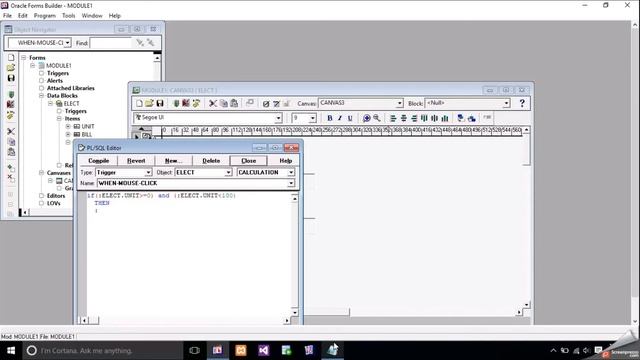The width and height of the screenshot is (640, 360).
Task: Click Align Center icon in Layout Editor
Action: tap(403, 118)
